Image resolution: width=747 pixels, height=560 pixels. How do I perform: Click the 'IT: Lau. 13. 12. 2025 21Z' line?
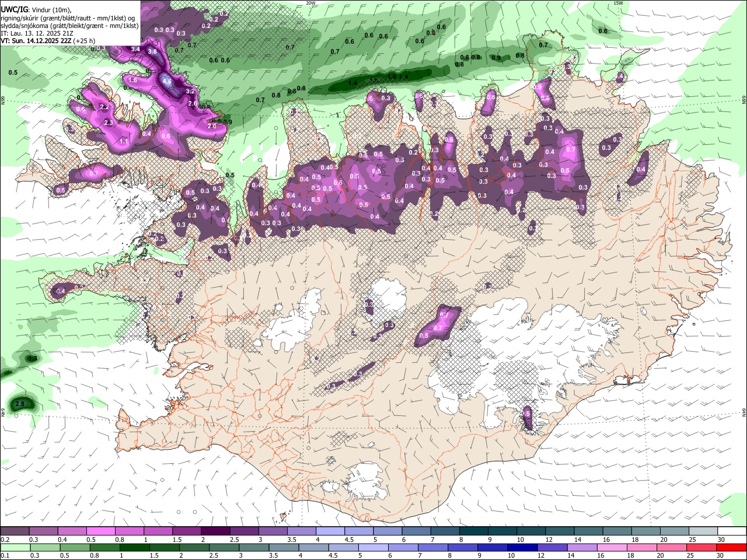[x=37, y=33]
